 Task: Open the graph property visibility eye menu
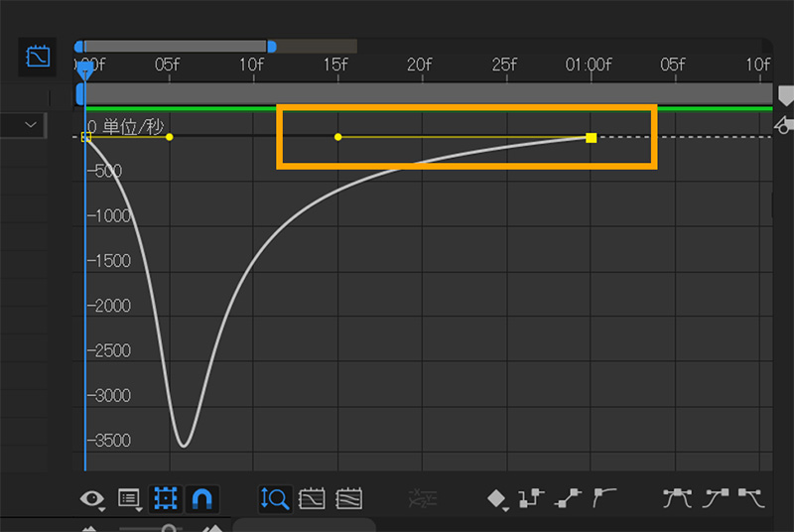pyautogui.click(x=92, y=498)
